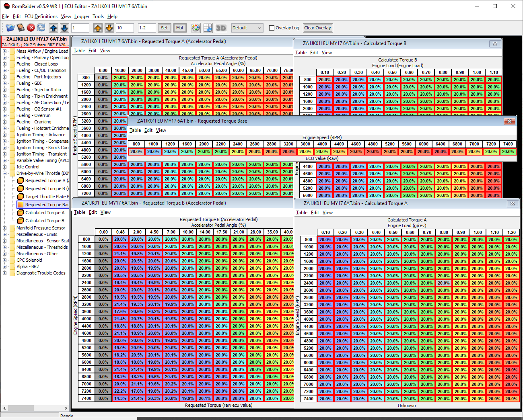Click the red Close ROM icon
This screenshot has width=523, height=420.
tap(31, 28)
